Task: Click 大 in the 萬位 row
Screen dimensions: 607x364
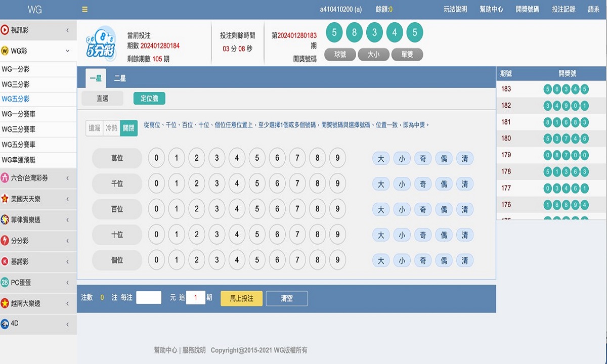Action: 381,159
